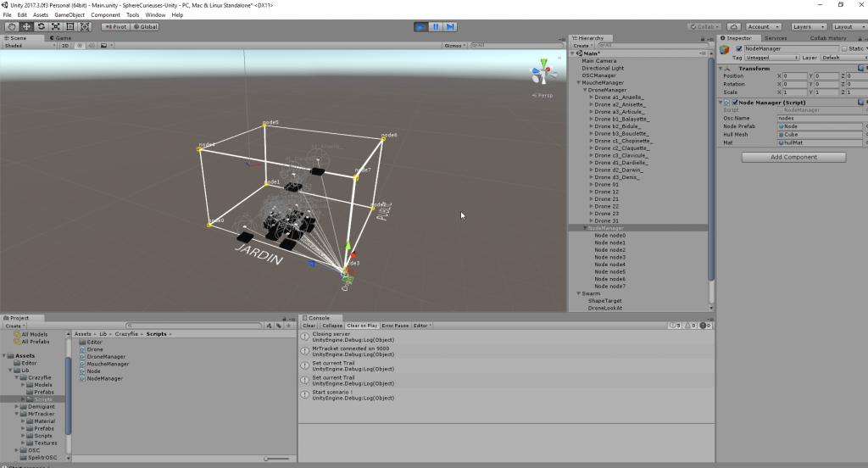This screenshot has width=868, height=468.
Task: Select the Hand tool
Action: [12, 26]
